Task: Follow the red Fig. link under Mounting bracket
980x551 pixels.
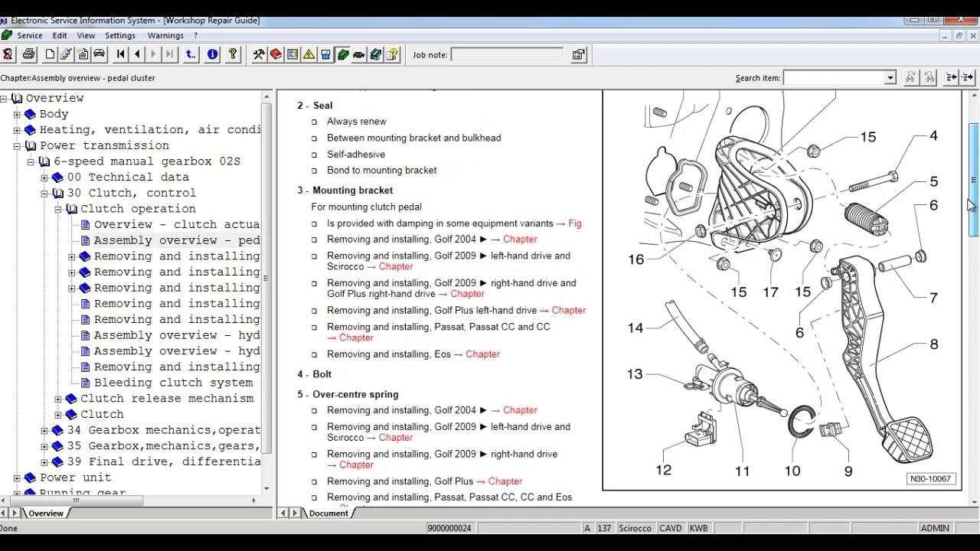Action: point(576,223)
